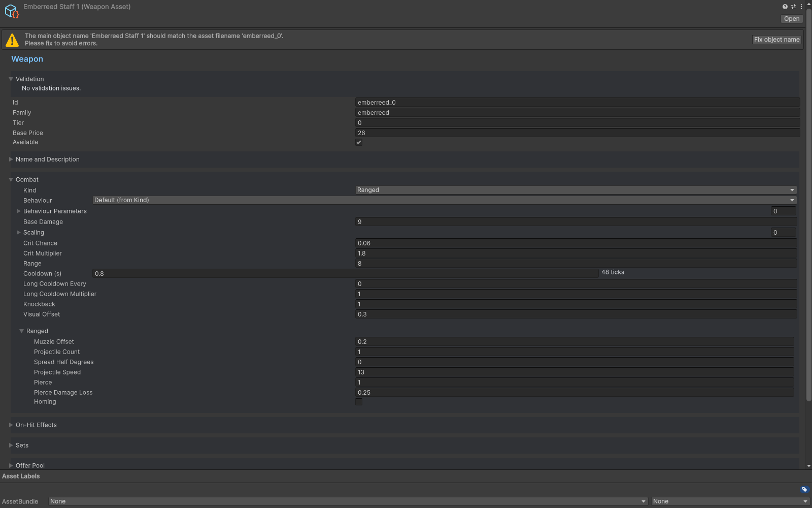
Task: Open the Behaviour dropdown
Action: pos(444,200)
